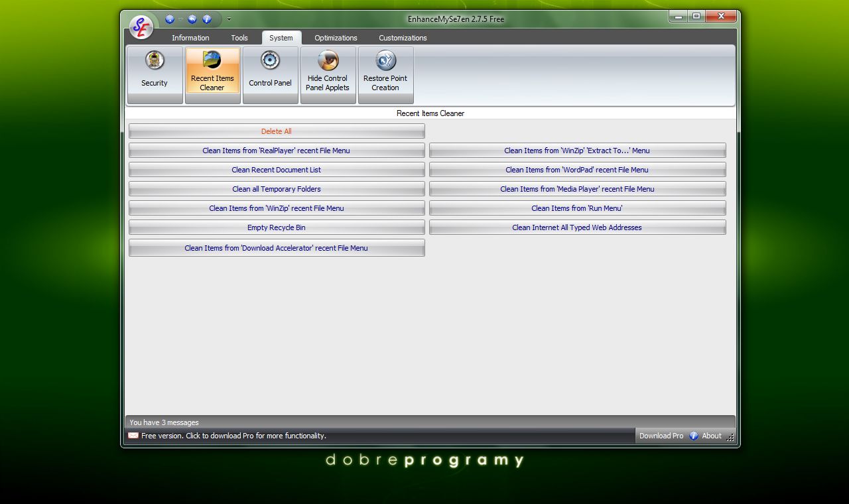Open the quick access toolbar dropdown arrow
This screenshot has height=504, width=849.
pyautogui.click(x=229, y=19)
